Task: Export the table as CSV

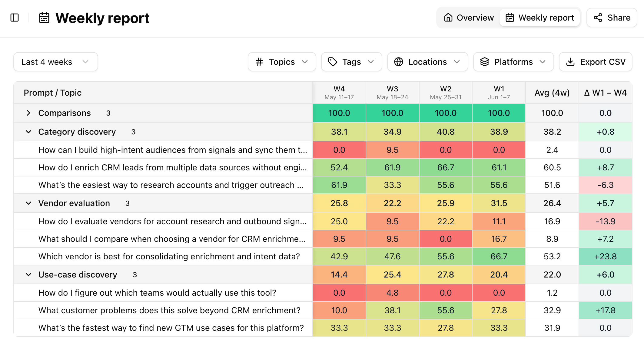Action: tap(596, 62)
